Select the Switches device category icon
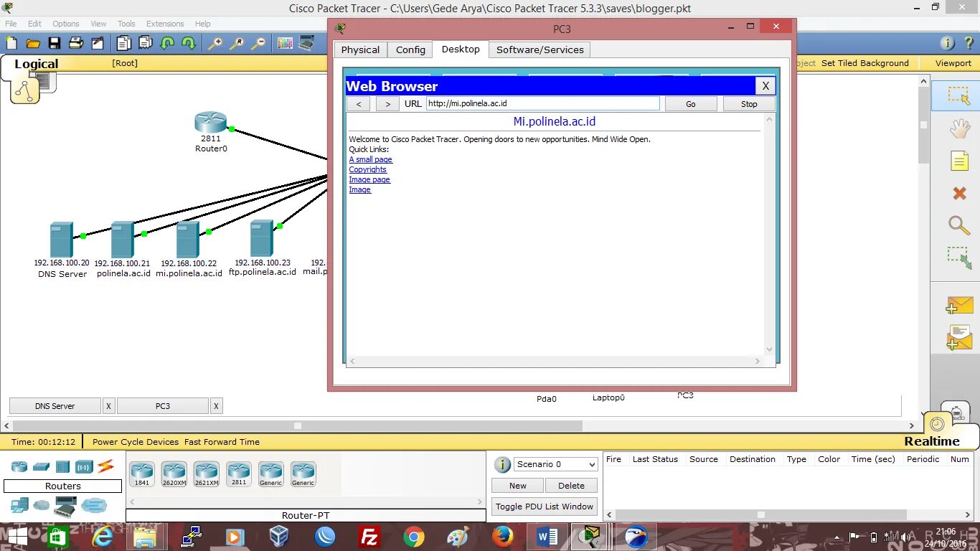 coord(41,467)
